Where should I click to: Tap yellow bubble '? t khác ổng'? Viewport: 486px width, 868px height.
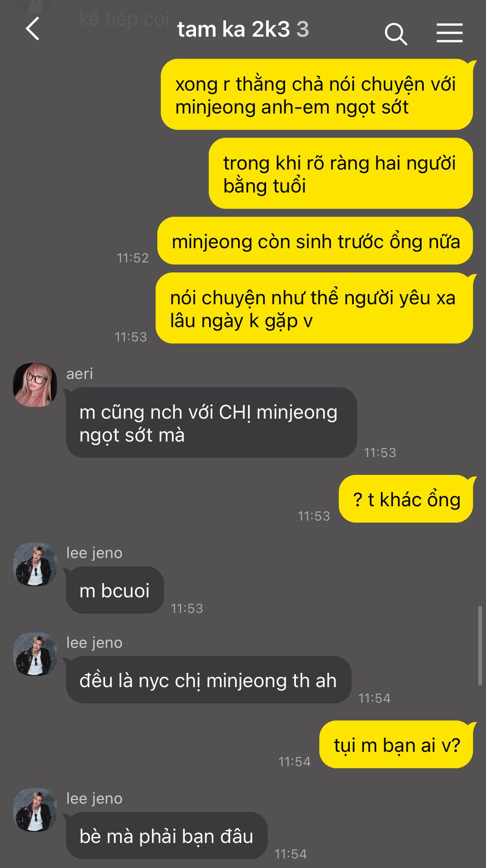pos(406,499)
